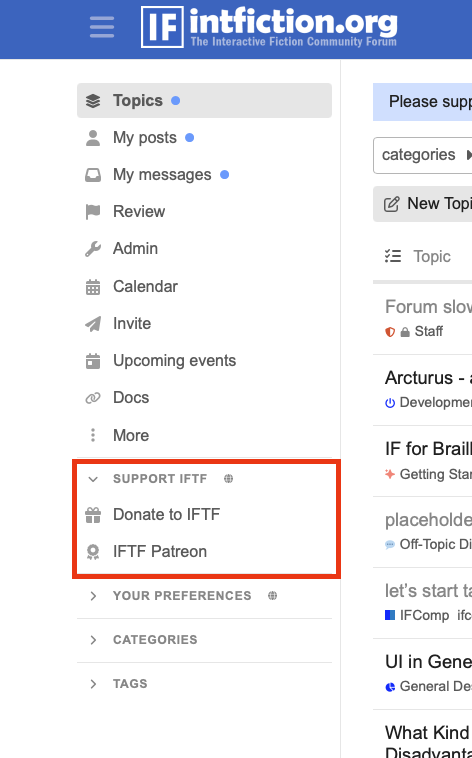The width and height of the screenshot is (472, 758).
Task: Open the categories dropdown filter
Action: pos(422,155)
